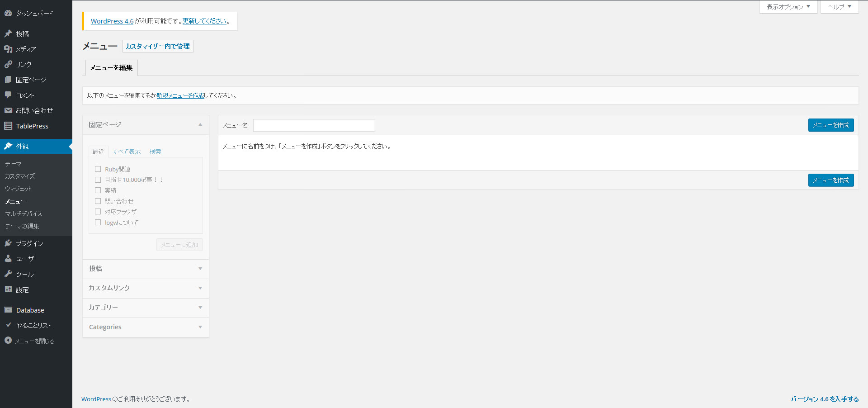
Task: Open ウィジェット in the Appearance submenu
Action: 18,189
